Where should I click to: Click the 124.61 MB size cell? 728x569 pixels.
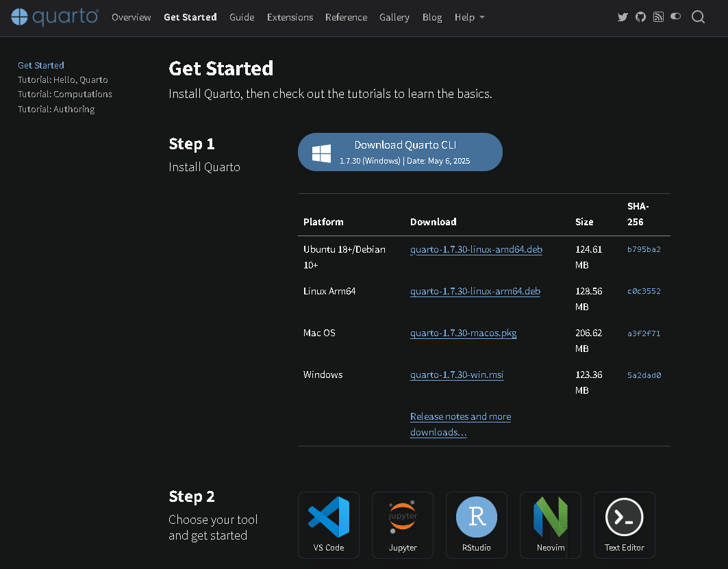(589, 257)
